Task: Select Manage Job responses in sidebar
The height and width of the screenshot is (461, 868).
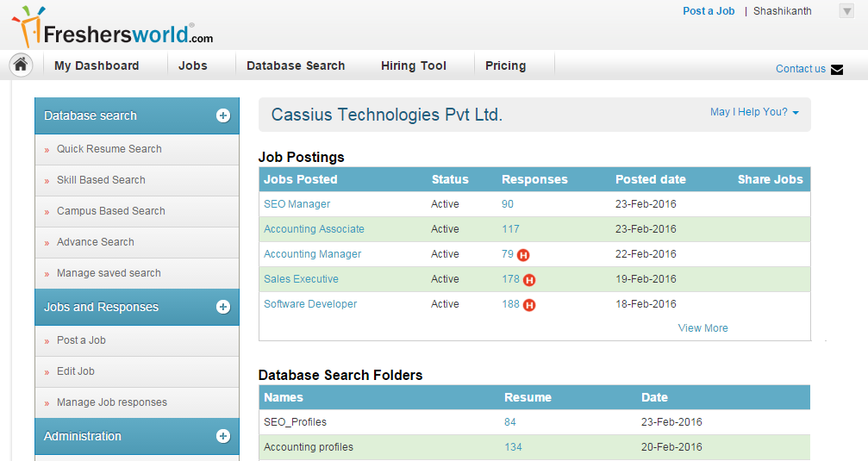Action: [111, 402]
